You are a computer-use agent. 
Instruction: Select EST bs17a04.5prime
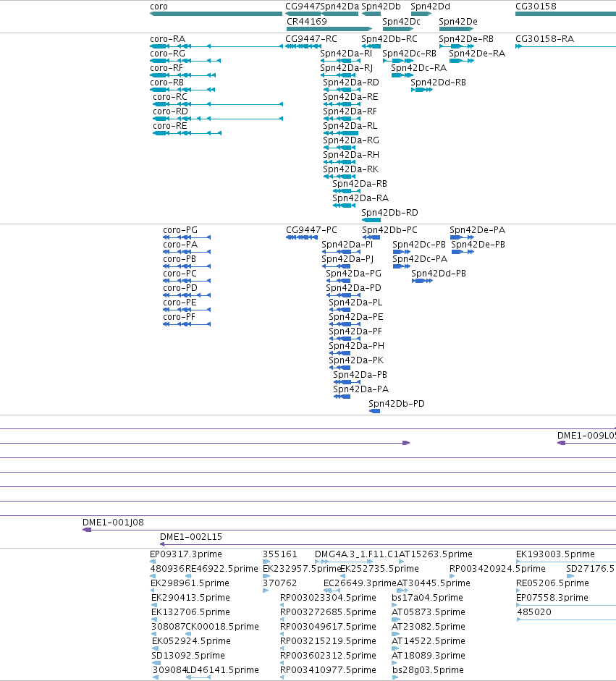click(x=428, y=598)
